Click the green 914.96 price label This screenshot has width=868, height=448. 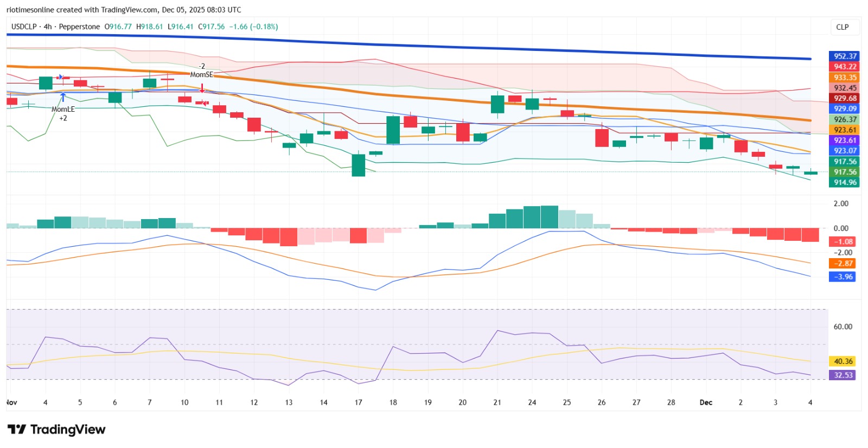844,182
